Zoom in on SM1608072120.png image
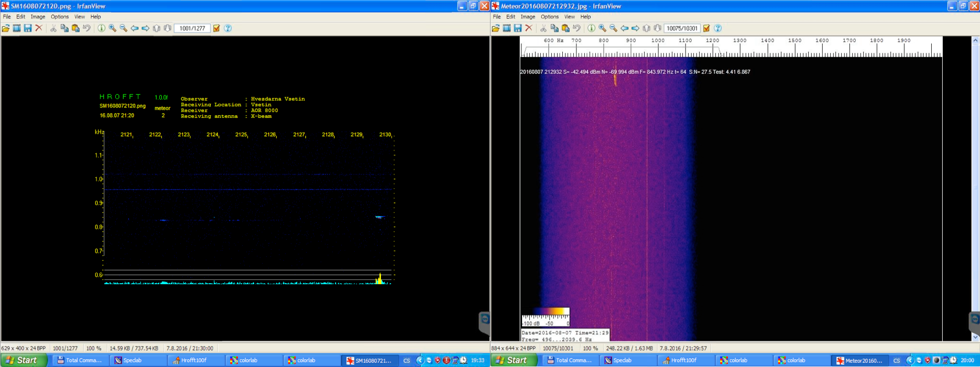Image resolution: width=980 pixels, height=367 pixels. (112, 28)
